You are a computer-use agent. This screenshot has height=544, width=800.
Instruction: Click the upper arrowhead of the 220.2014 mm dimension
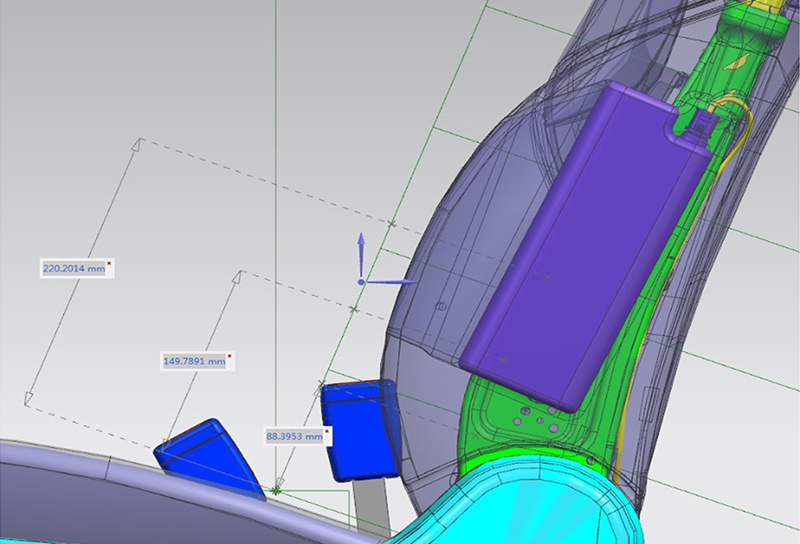(137, 145)
